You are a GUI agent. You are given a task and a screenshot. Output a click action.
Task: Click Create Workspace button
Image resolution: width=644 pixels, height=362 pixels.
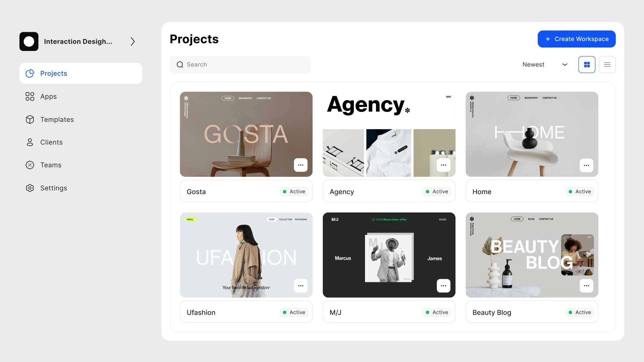576,39
